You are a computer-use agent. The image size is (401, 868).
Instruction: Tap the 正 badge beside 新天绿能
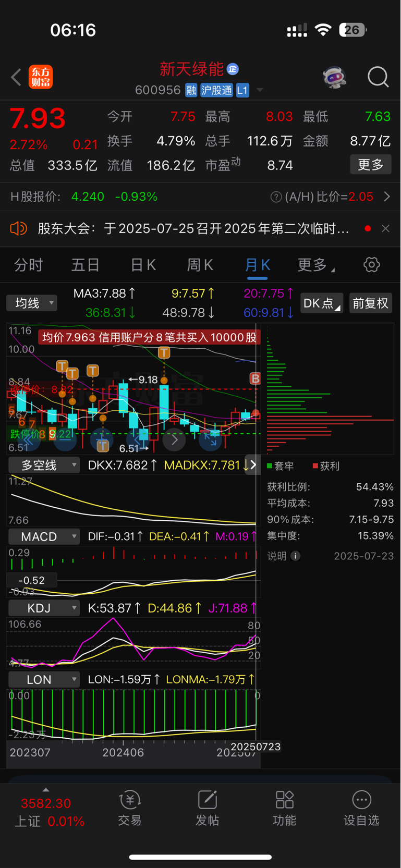[x=233, y=69]
